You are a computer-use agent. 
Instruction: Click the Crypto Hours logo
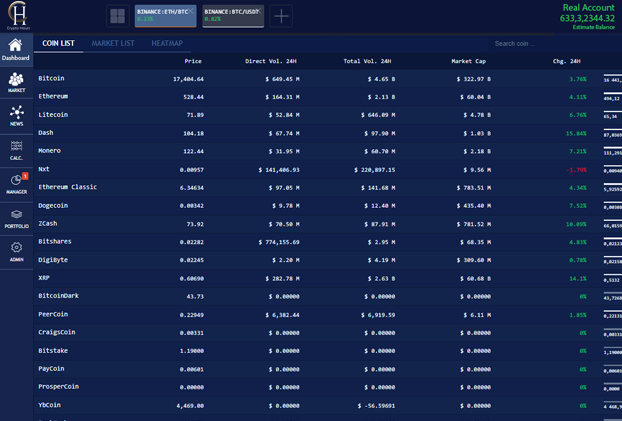coord(16,14)
